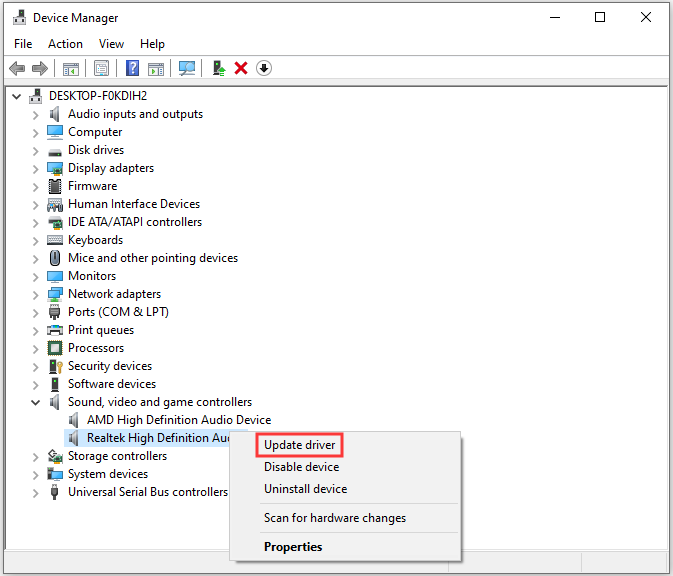Expand the Network adapters node
This screenshot has height=576, width=673.
tap(36, 295)
